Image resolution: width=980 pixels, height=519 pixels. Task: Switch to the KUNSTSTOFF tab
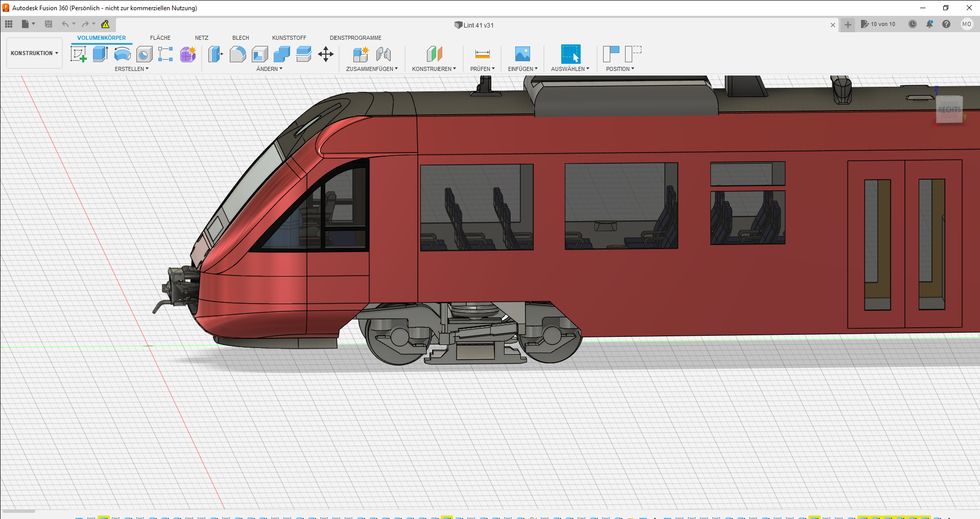pyautogui.click(x=289, y=38)
